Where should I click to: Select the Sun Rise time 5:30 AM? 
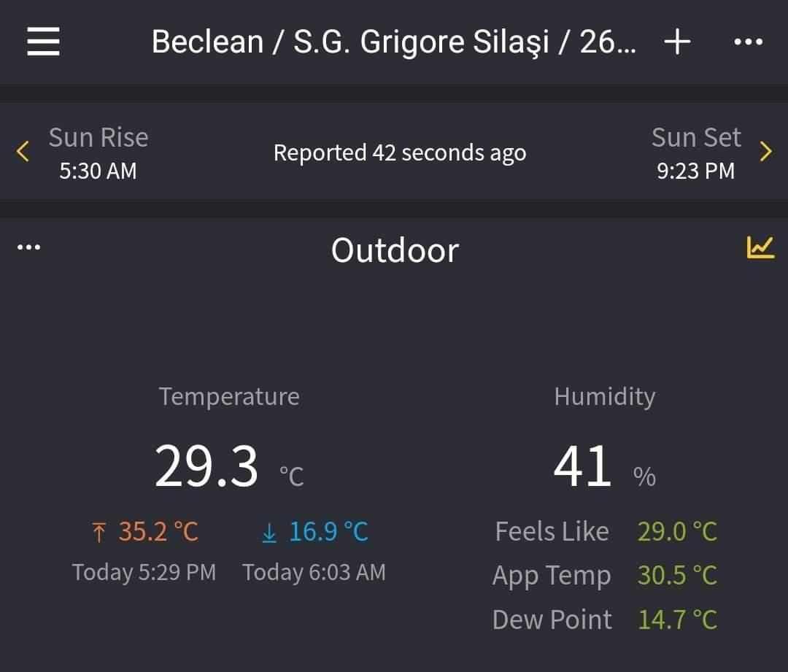tap(98, 171)
